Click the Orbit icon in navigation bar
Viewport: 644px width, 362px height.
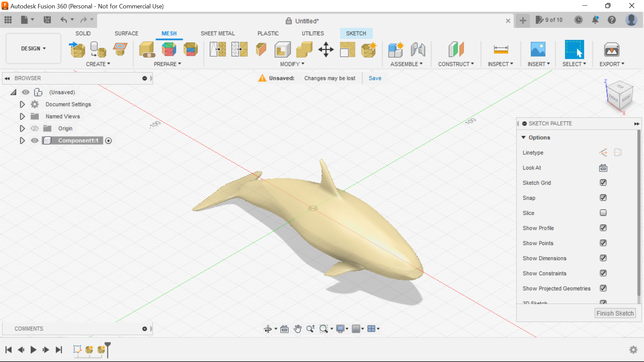pos(268,328)
